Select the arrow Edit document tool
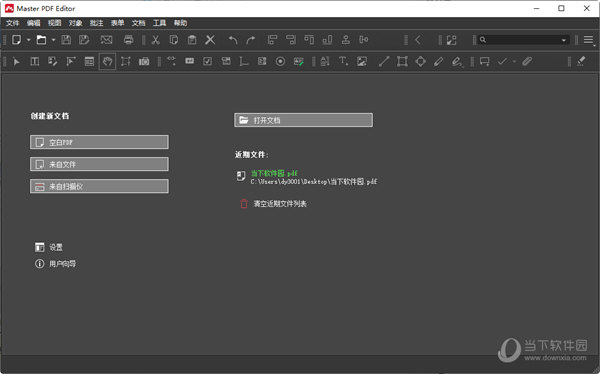600x374 pixels. pos(16,62)
